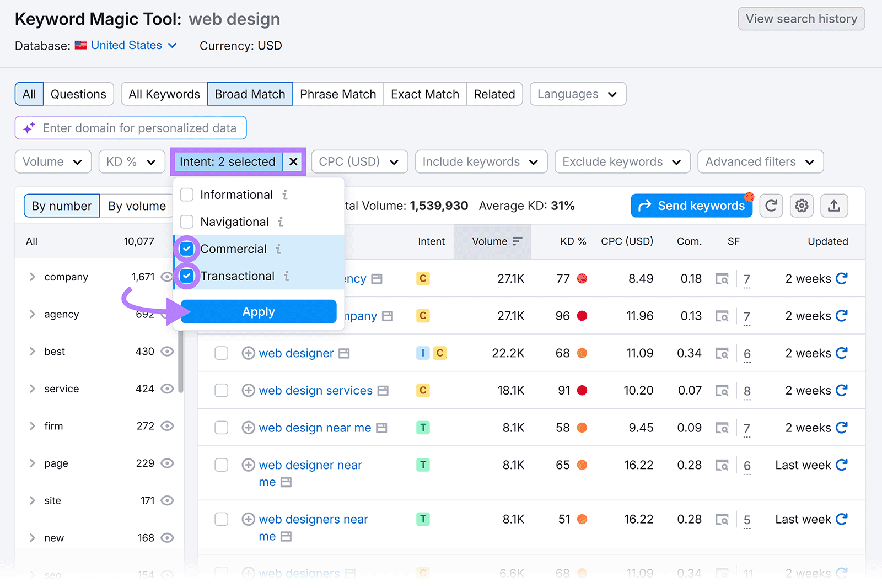Viewport: 882px width, 588px height.
Task: Sort by the KD % column header
Action: pyautogui.click(x=573, y=241)
